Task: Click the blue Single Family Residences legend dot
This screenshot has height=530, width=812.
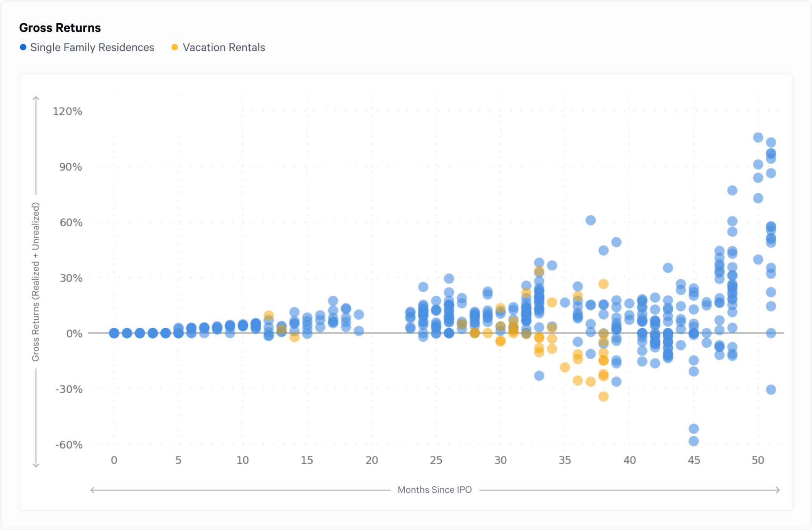Action: click(x=23, y=48)
